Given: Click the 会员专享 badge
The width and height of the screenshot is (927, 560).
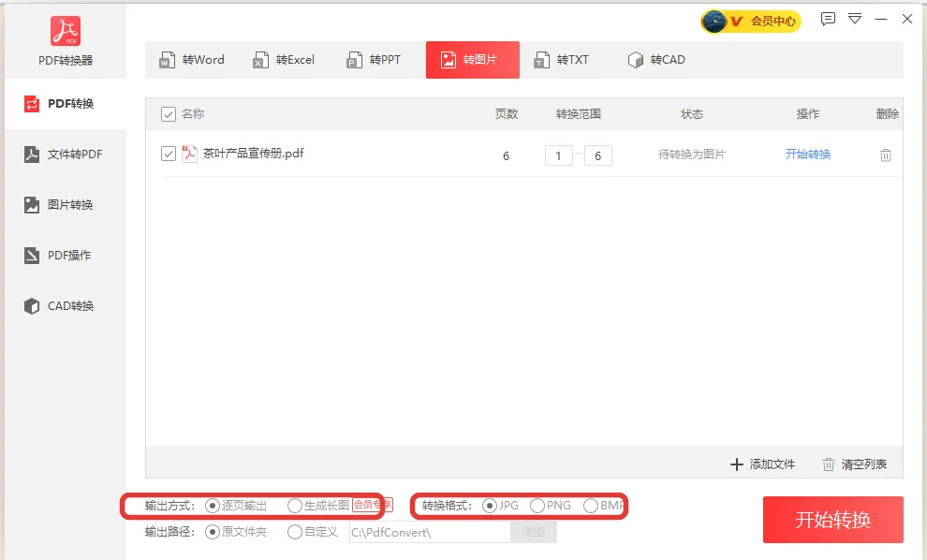Looking at the screenshot, I should coord(373,505).
